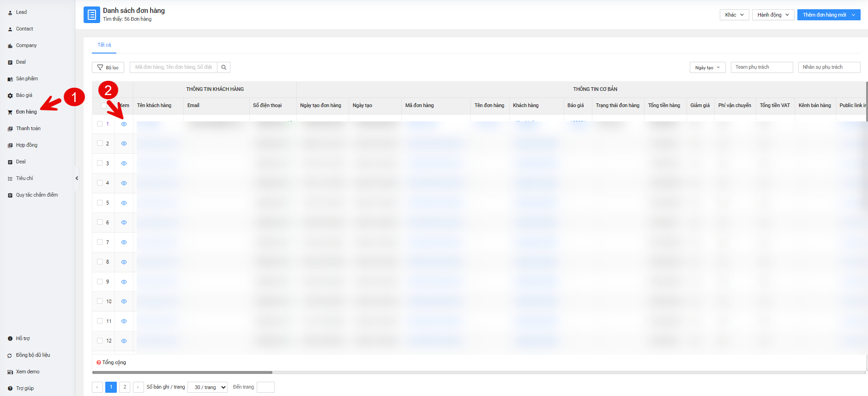
Task: View order row 11 with eye icon
Action: 124,321
